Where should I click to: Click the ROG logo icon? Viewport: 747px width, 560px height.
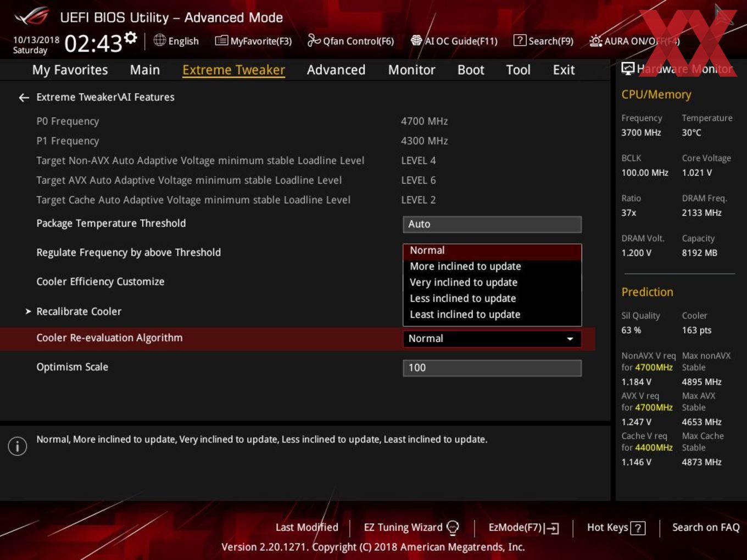(x=32, y=16)
